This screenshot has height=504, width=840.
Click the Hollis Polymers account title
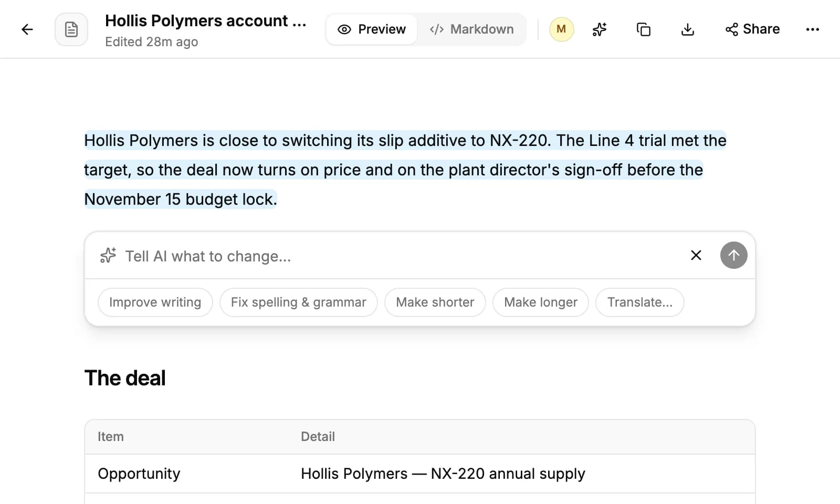206,21
